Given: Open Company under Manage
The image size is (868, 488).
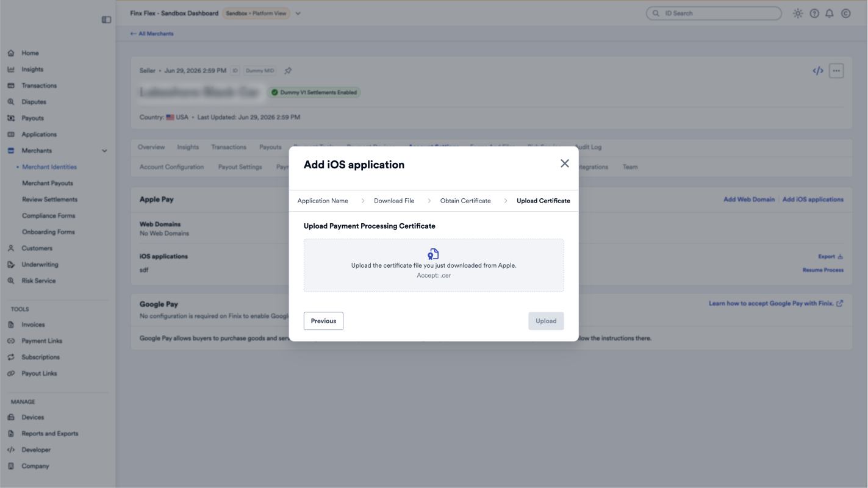Looking at the screenshot, I should pos(35,466).
